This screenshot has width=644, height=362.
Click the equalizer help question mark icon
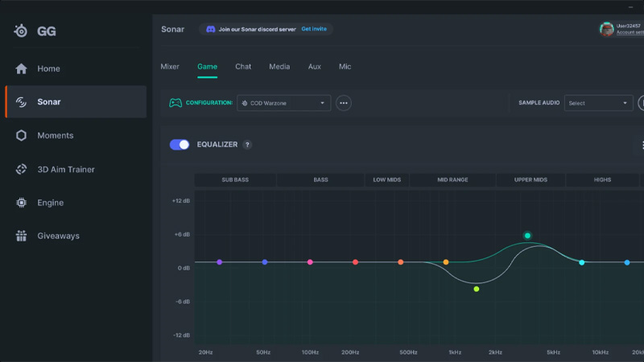click(247, 145)
